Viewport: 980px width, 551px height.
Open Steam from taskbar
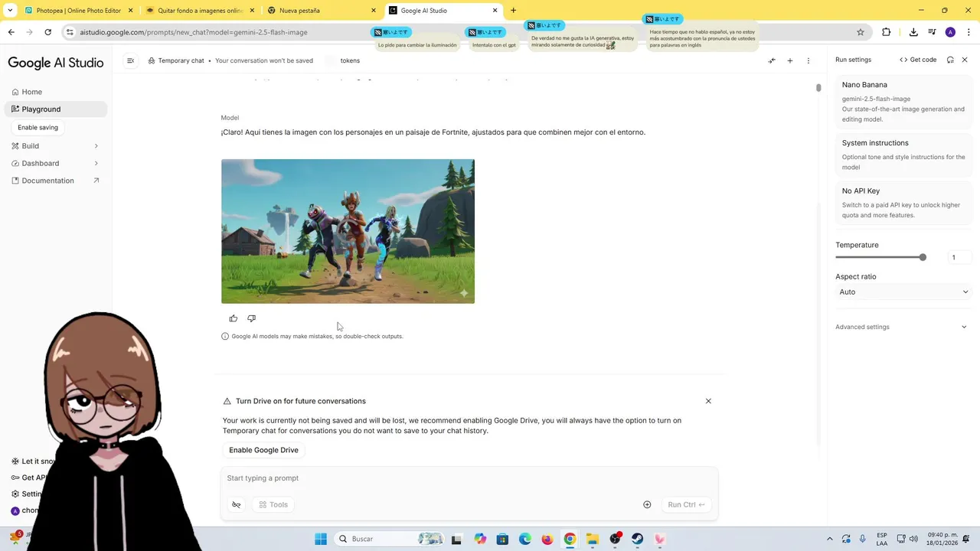pos(637,539)
